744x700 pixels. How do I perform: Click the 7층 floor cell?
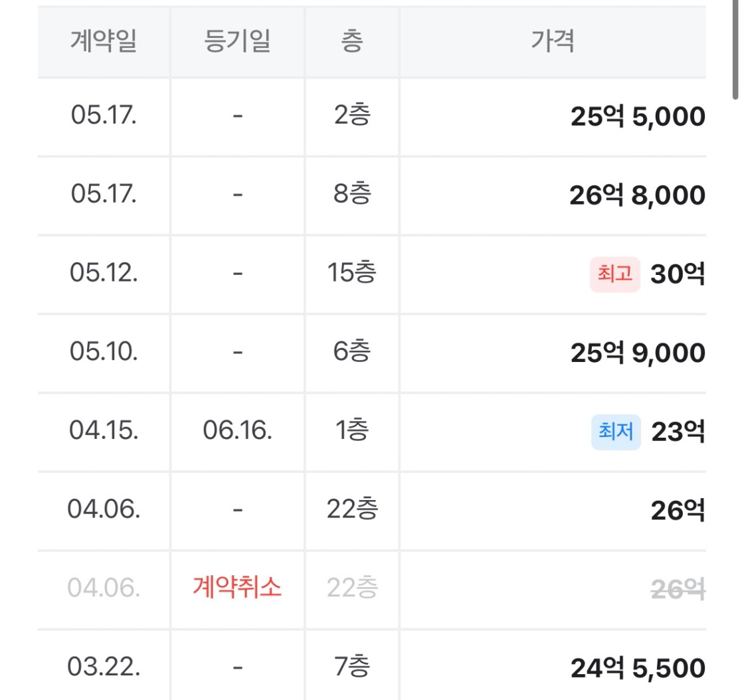point(352,667)
